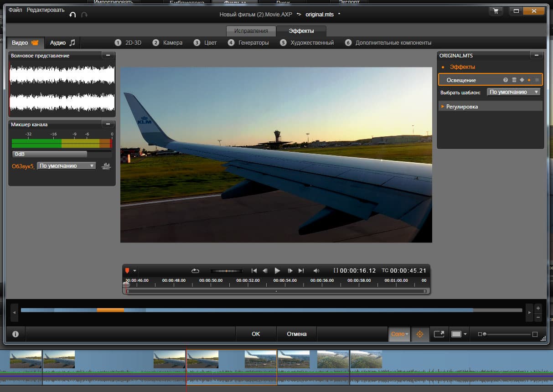Confirm changes with the OK button
Screen dimensions: 553x392
click(x=256, y=334)
